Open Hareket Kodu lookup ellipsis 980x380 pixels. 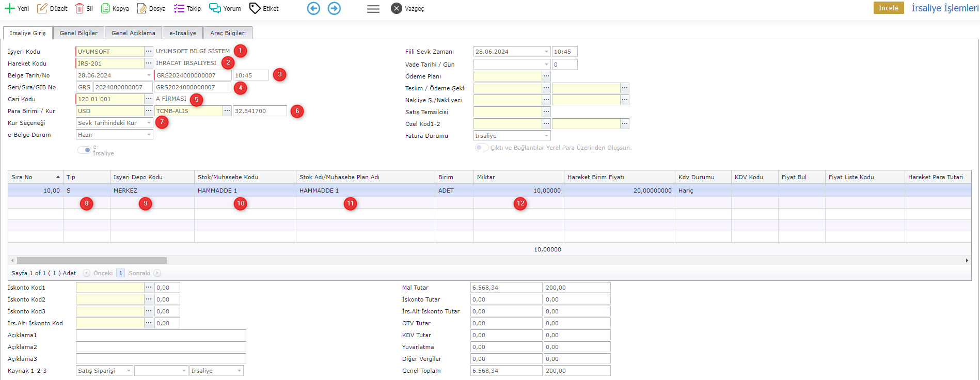pos(149,63)
